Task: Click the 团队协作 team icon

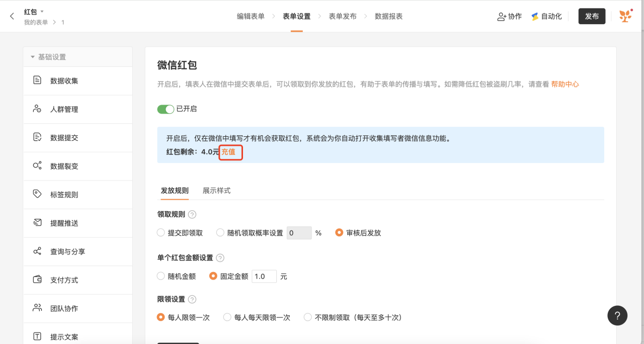Action: click(x=37, y=308)
